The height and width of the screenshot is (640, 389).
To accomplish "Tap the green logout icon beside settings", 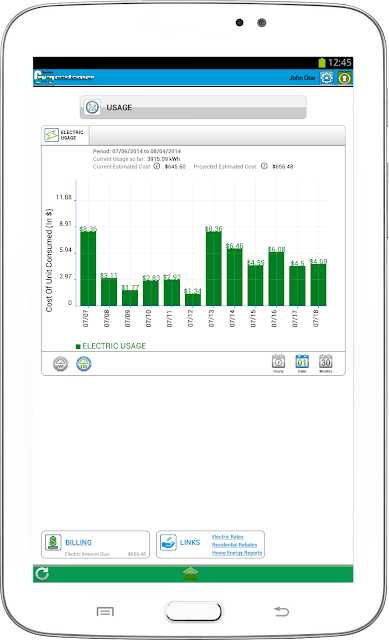I will [x=345, y=78].
